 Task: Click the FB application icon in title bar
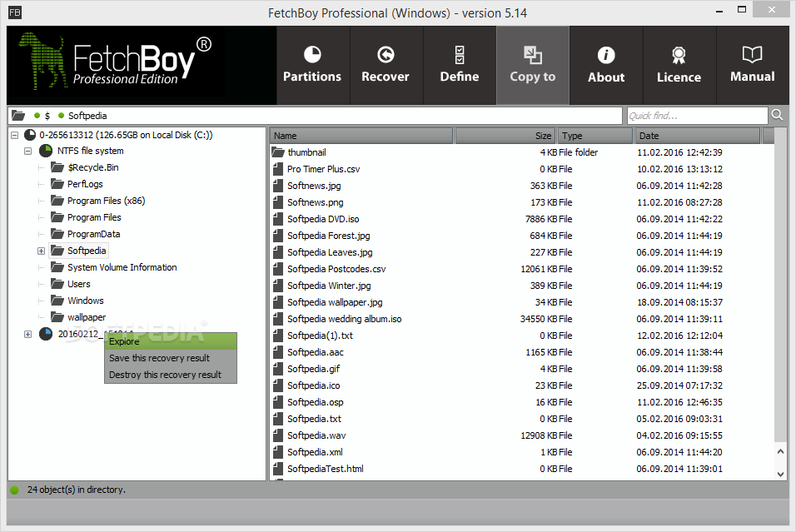point(15,12)
